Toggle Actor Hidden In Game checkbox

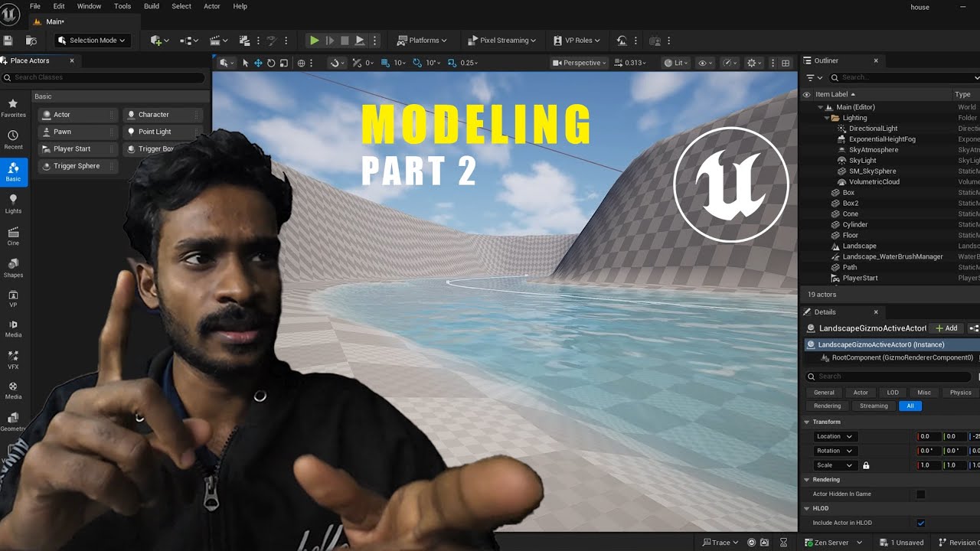tap(921, 494)
